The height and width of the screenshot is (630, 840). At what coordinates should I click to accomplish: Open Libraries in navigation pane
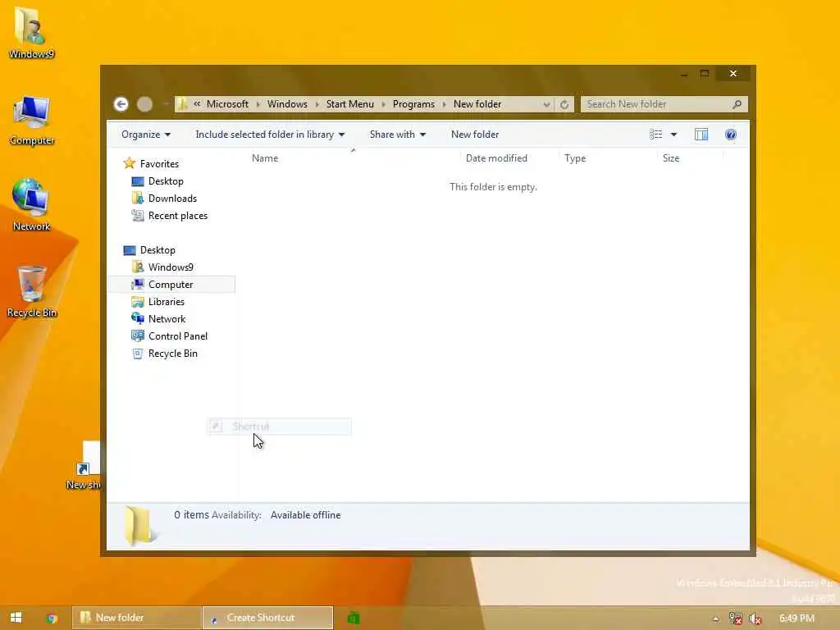coord(166,302)
